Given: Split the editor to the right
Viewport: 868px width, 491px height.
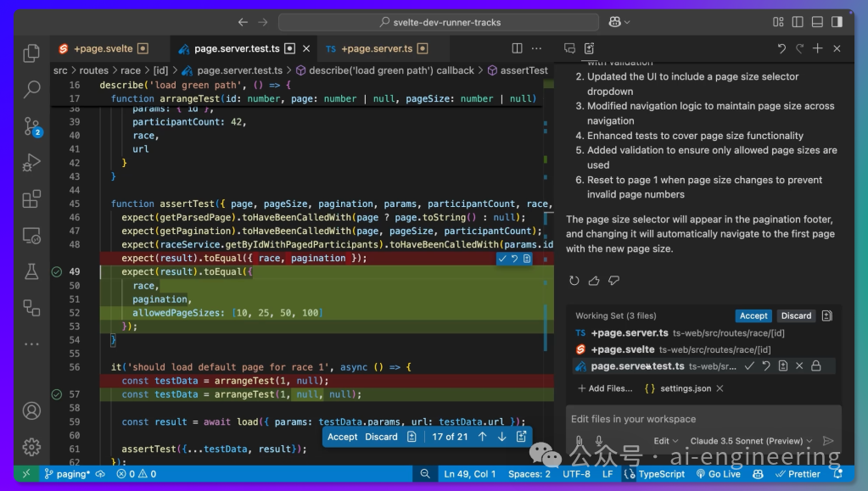Looking at the screenshot, I should pos(517,49).
